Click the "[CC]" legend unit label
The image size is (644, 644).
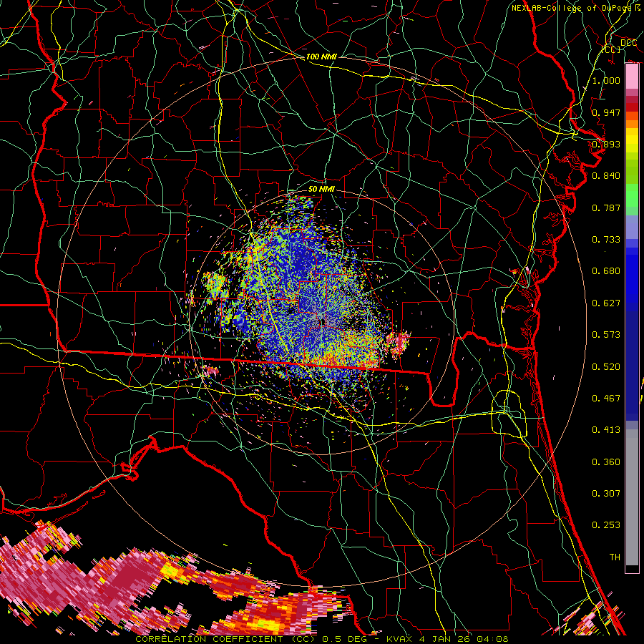611,49
